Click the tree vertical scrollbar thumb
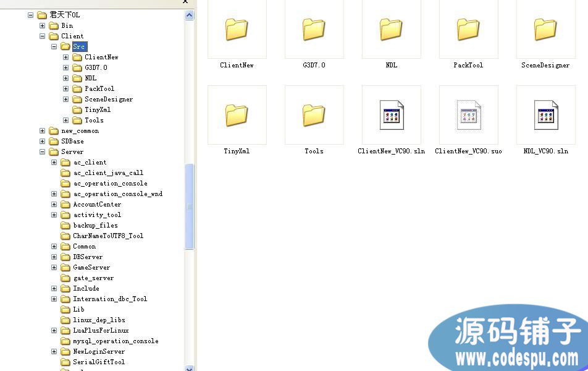Screen dimensions: 588x371 (190, 207)
